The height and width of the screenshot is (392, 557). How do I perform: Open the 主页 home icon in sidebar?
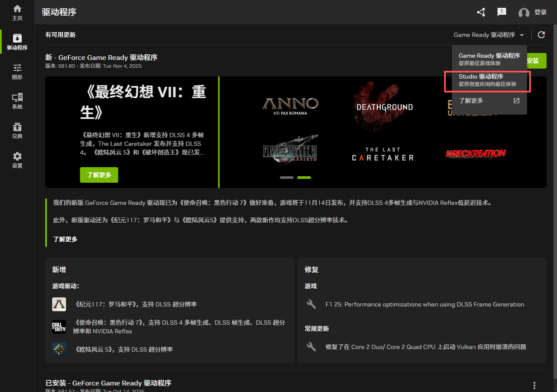pos(17,12)
